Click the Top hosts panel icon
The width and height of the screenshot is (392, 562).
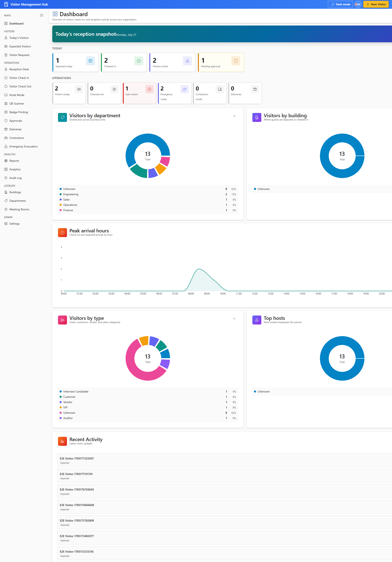point(257,320)
